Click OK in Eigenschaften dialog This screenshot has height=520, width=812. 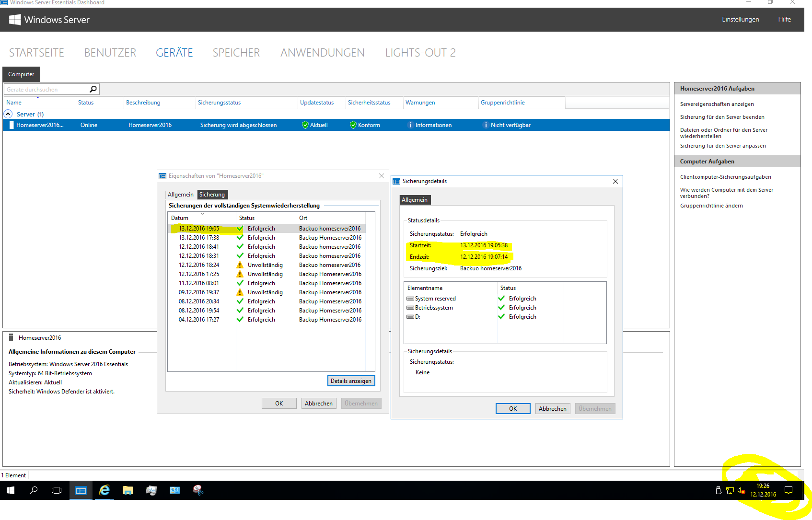coord(279,404)
